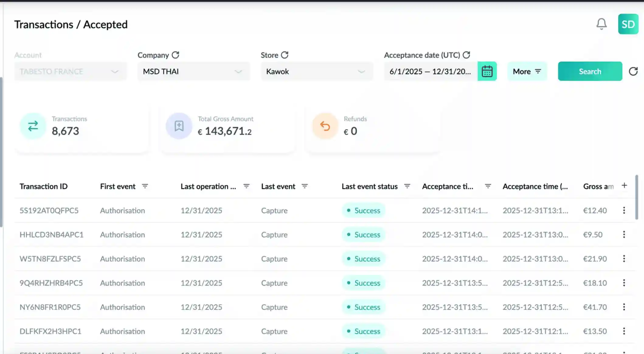Reset the Company filter
The height and width of the screenshot is (354, 644).
coord(175,55)
